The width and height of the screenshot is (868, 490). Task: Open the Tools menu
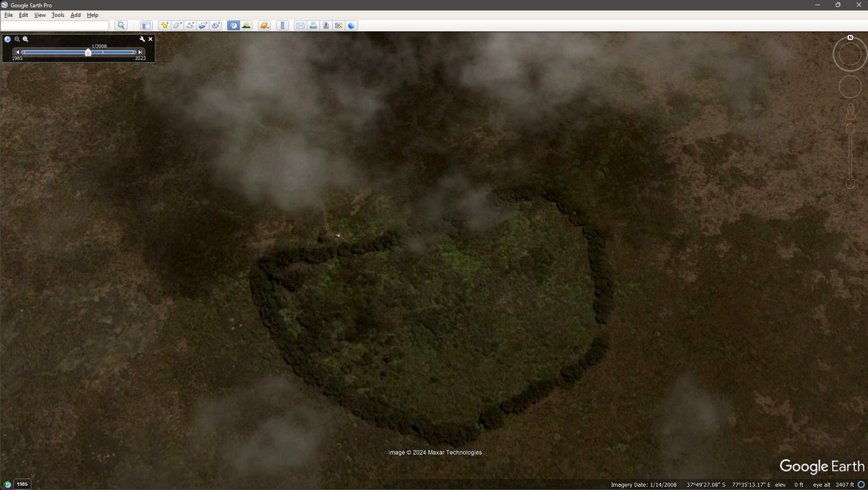[58, 15]
